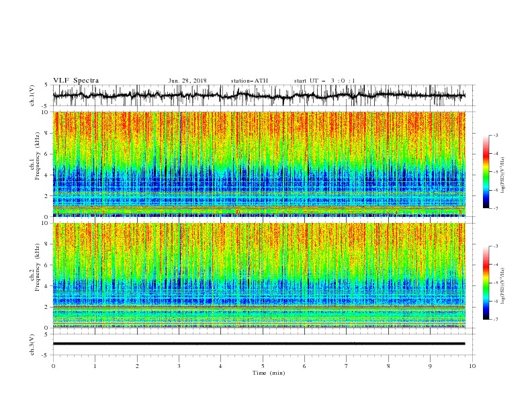This screenshot has width=532, height=411.
Task: Click the color scale bar beside ch.2 spectrogram
Action: tap(486, 283)
